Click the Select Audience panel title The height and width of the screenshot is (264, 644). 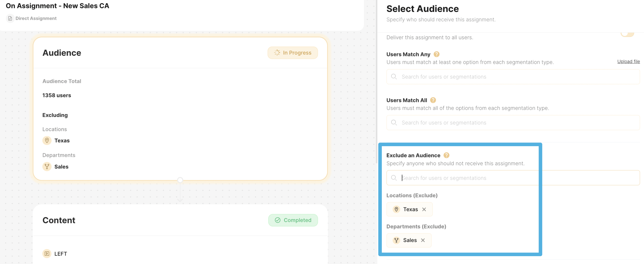pos(422,9)
